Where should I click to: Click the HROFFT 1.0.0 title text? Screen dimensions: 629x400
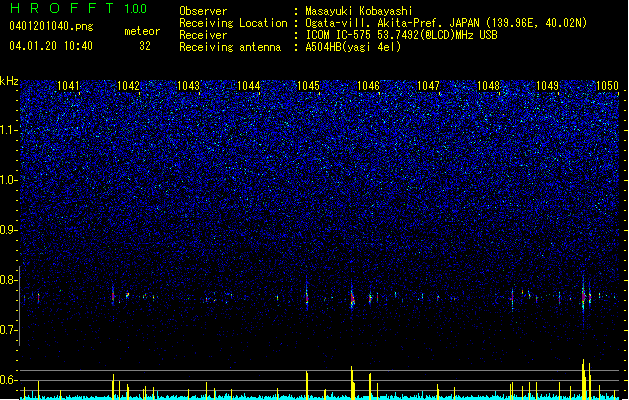pyautogui.click(x=79, y=8)
